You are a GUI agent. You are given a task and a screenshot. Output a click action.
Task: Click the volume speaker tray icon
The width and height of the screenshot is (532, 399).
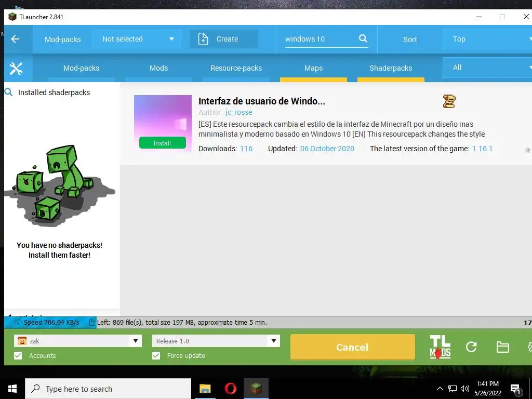pos(465,389)
